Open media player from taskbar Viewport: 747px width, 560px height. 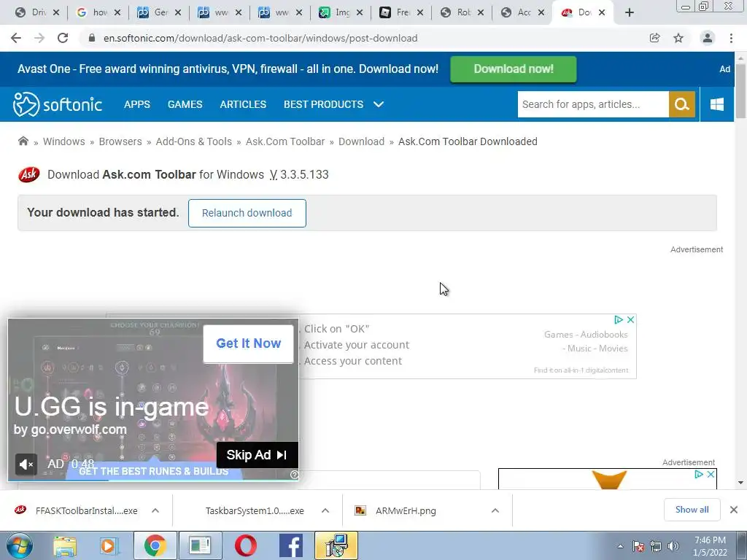pyautogui.click(x=109, y=545)
